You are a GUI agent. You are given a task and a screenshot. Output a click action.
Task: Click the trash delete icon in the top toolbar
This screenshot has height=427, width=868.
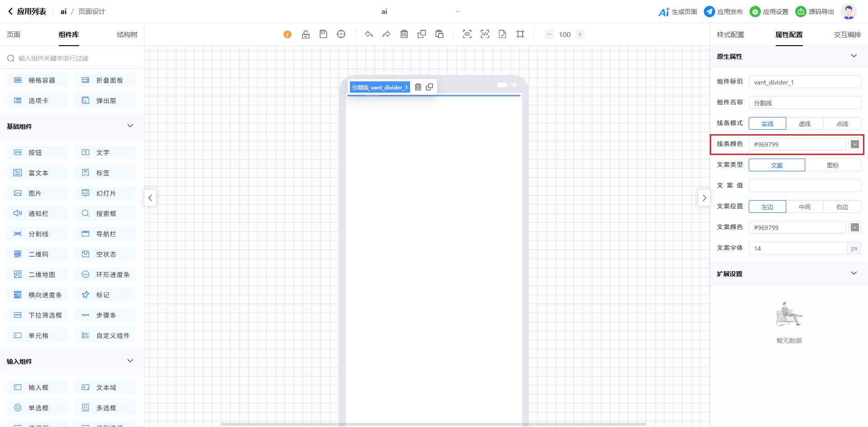404,34
